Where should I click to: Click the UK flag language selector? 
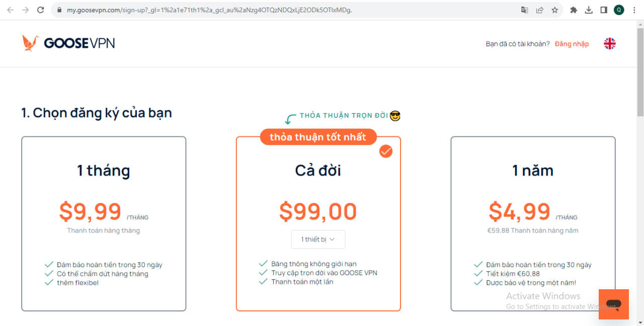(x=609, y=43)
